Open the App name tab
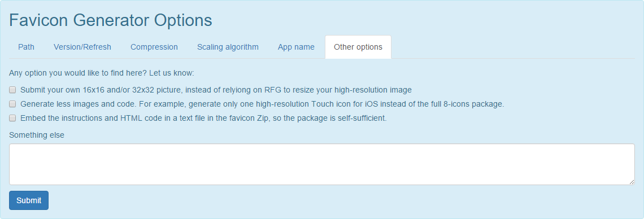The width and height of the screenshot is (644, 219). (x=296, y=47)
